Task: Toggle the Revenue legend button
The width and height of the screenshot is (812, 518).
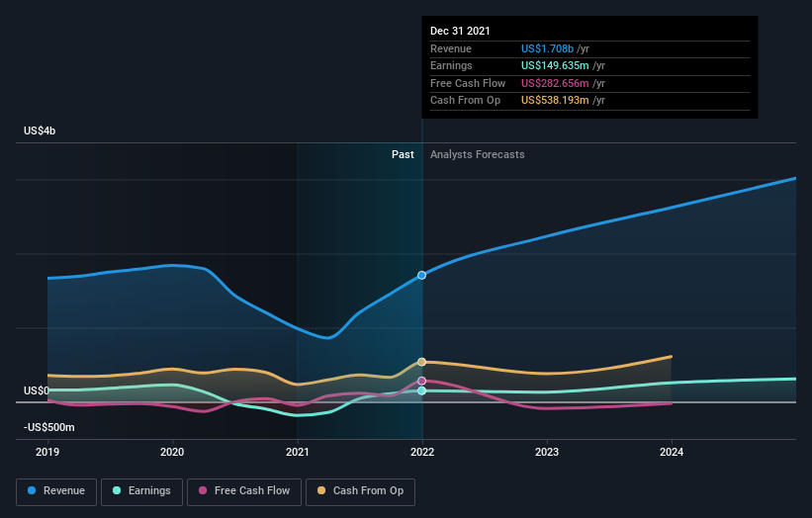Action: [x=56, y=491]
